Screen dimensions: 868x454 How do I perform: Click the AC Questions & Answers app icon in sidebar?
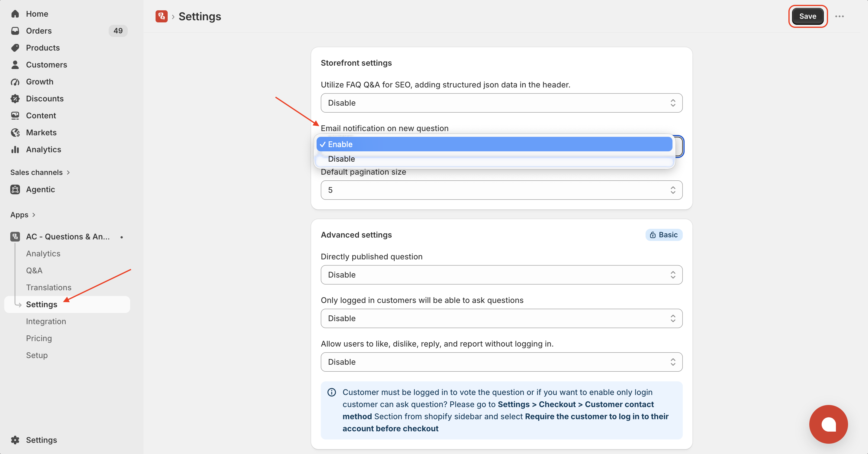pos(15,237)
